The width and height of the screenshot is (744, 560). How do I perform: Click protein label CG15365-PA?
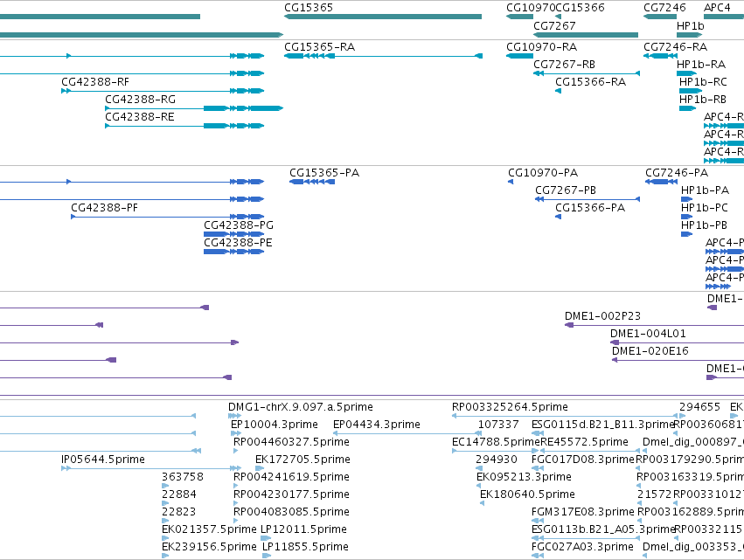(324, 173)
